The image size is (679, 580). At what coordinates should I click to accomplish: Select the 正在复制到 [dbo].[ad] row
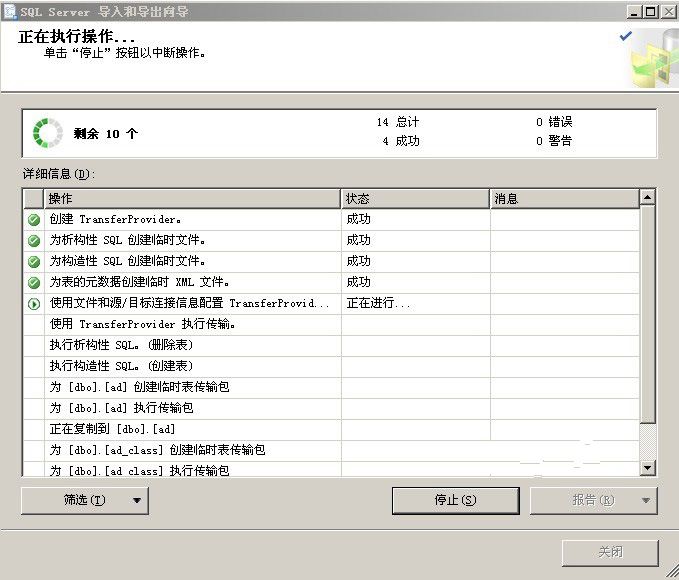coord(190,429)
